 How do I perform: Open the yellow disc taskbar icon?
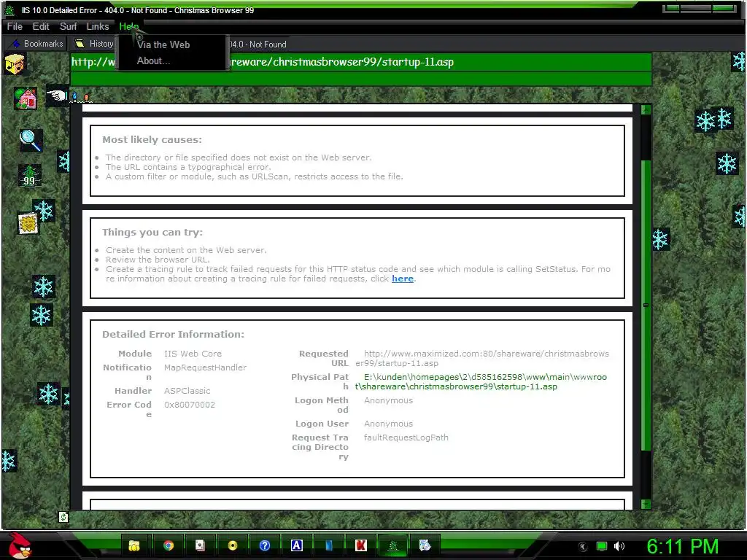click(x=233, y=545)
